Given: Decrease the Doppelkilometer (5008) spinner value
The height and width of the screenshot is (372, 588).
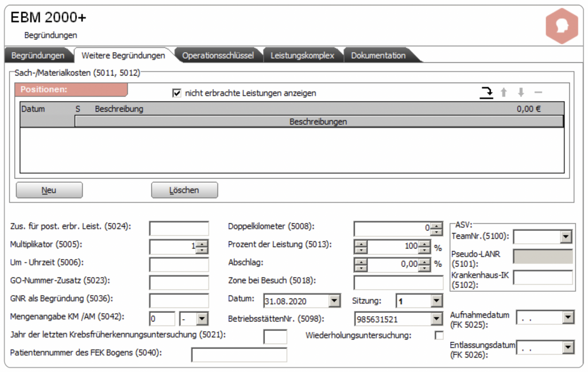Looking at the screenshot, I should click(x=436, y=232).
